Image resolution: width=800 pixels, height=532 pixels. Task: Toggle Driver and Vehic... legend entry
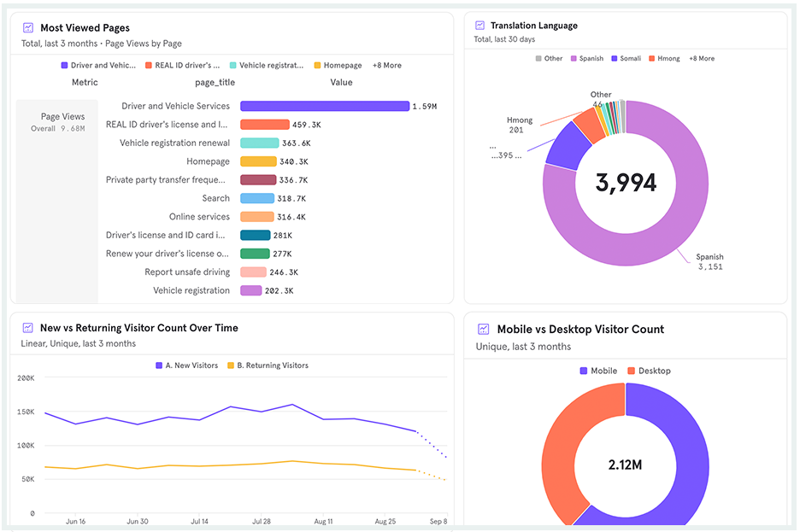(x=98, y=65)
